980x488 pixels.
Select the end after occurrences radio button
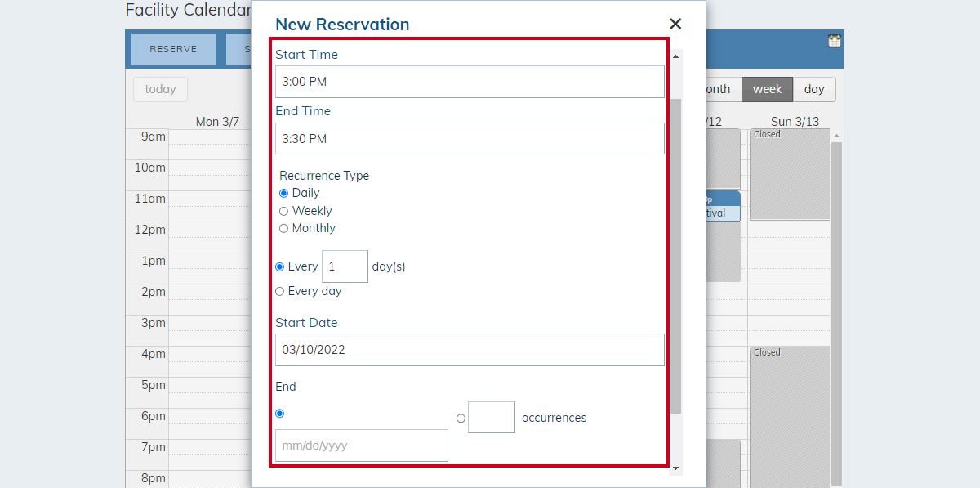coord(461,418)
